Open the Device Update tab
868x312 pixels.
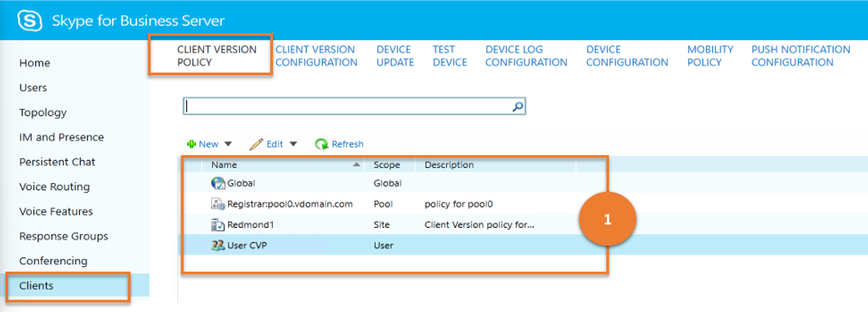395,56
